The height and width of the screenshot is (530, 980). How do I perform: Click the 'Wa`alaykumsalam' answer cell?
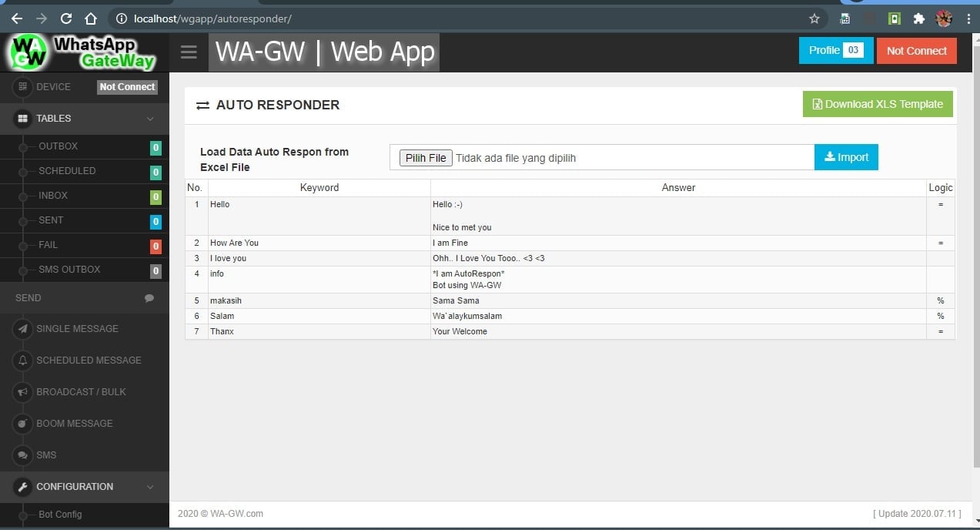pos(678,316)
